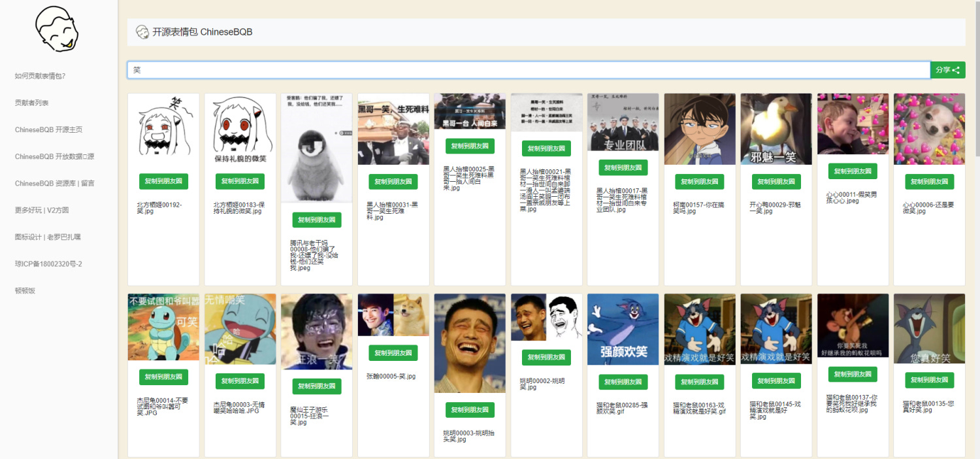Open the dog with hearts thumbnail

929,129
